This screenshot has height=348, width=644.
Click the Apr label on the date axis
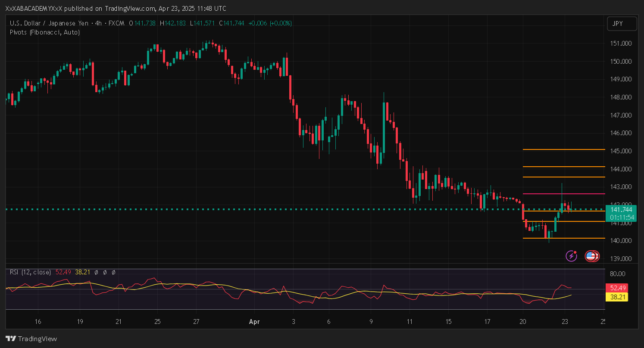253,322
